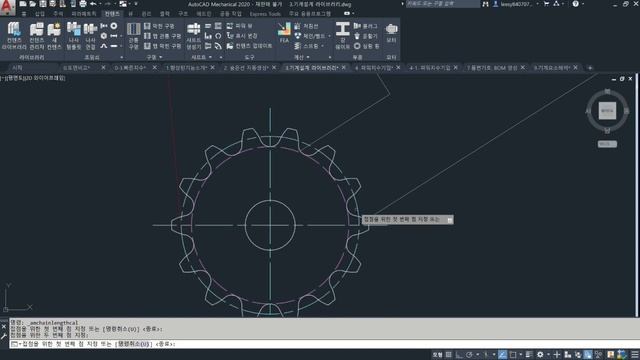
Task: Open the Help question mark icon
Action: tap(576, 4)
